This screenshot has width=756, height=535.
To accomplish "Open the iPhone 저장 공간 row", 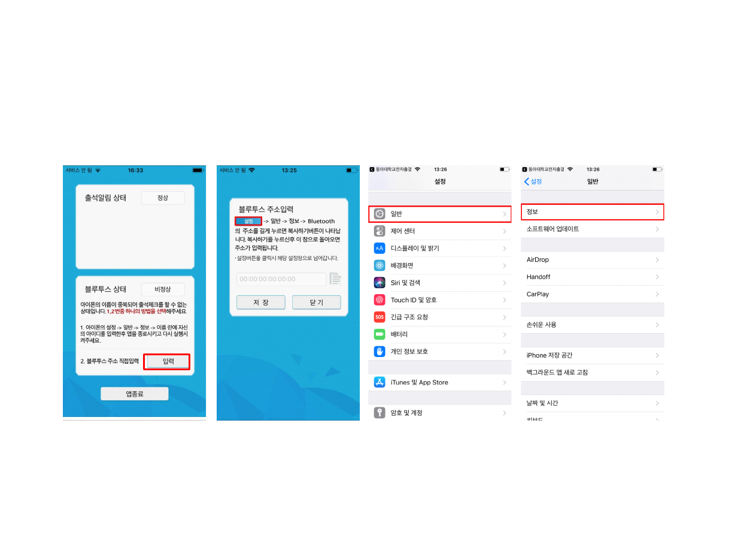I will pyautogui.click(x=593, y=355).
